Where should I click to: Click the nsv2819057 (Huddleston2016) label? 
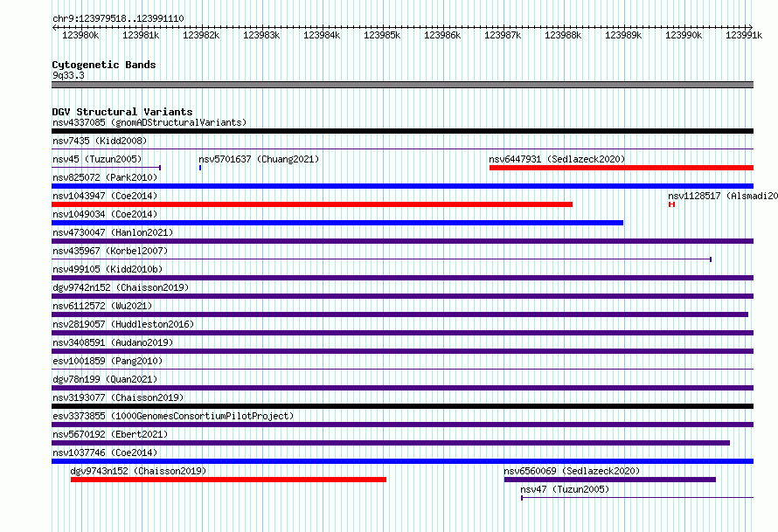click(x=123, y=324)
